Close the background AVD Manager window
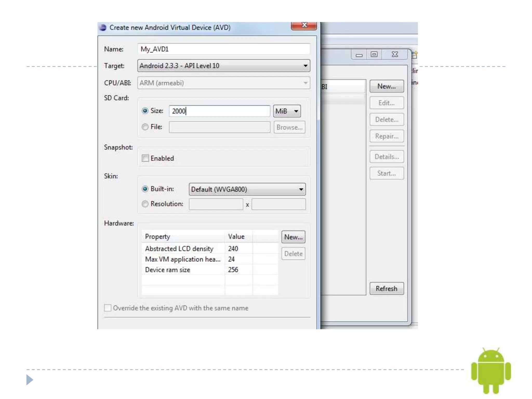The width and height of the screenshot is (532, 399). 395,54
